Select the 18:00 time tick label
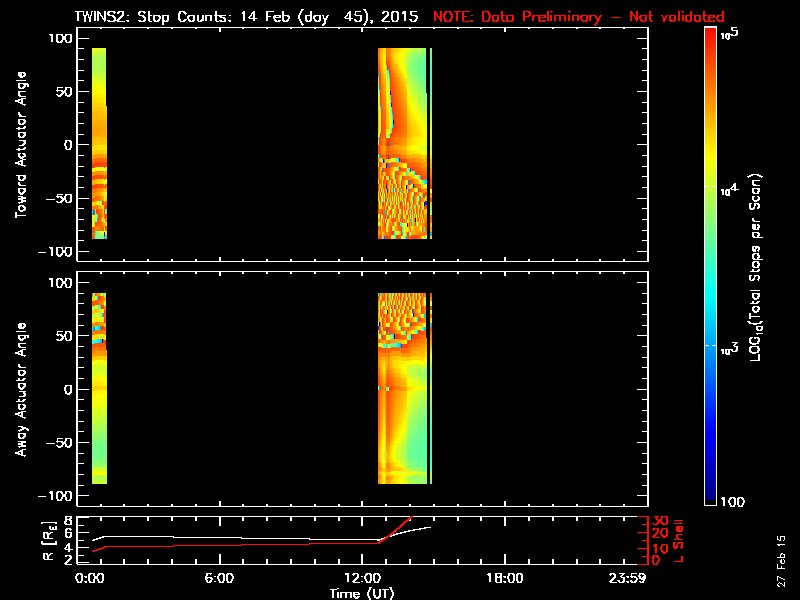 [504, 578]
